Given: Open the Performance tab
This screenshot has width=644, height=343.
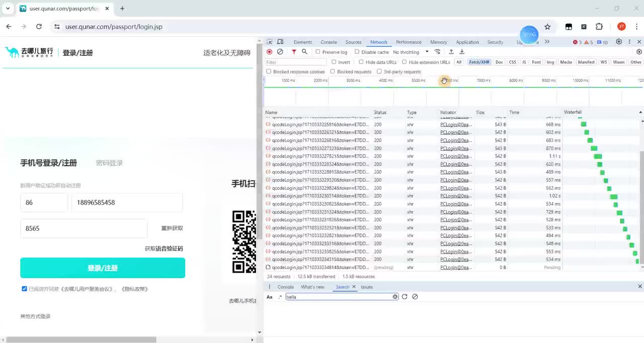Looking at the screenshot, I should click(409, 42).
